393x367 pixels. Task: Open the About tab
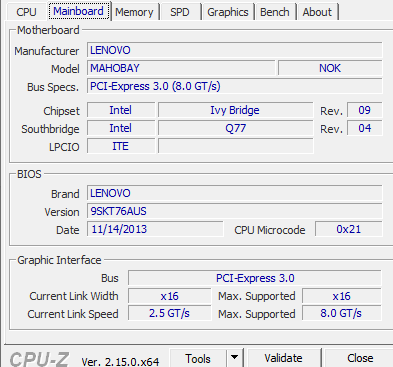click(x=317, y=12)
